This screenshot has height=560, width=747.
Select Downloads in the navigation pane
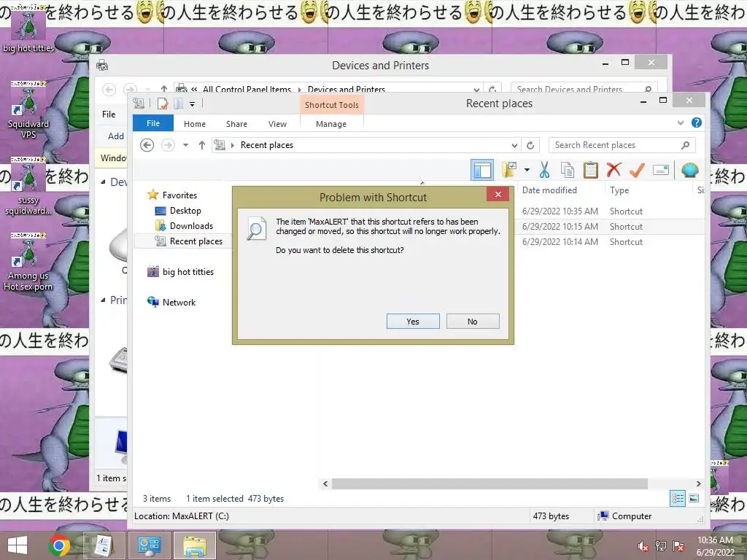191,226
